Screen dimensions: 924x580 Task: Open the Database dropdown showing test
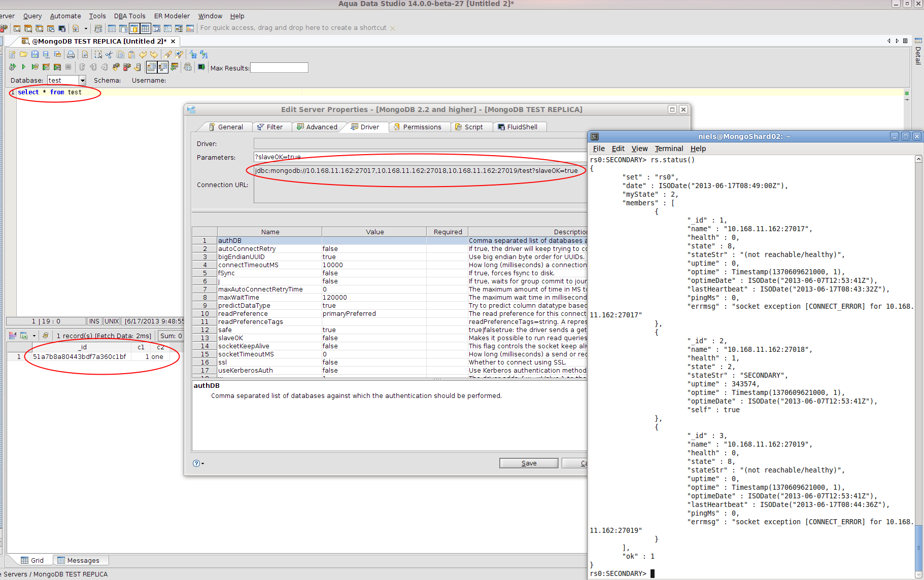click(x=82, y=80)
